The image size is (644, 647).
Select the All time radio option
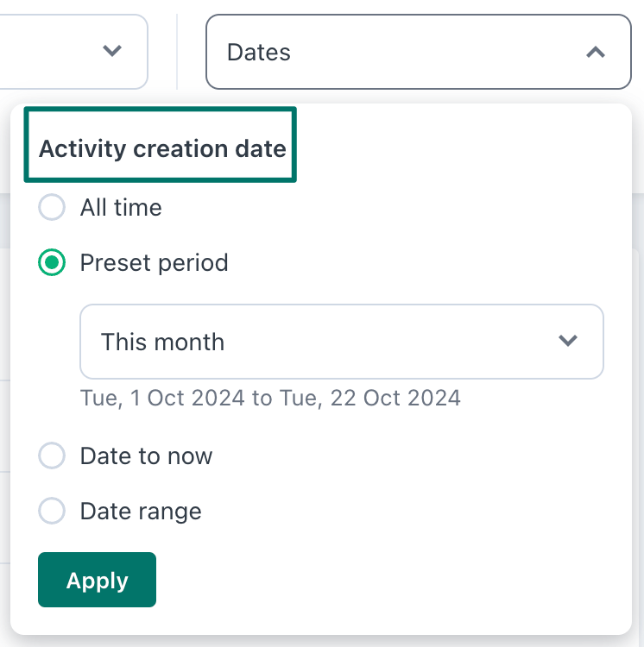pos(52,207)
